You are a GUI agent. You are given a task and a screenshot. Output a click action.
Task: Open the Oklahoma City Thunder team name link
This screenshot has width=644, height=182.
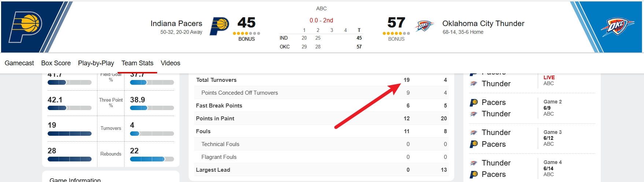[483, 23]
